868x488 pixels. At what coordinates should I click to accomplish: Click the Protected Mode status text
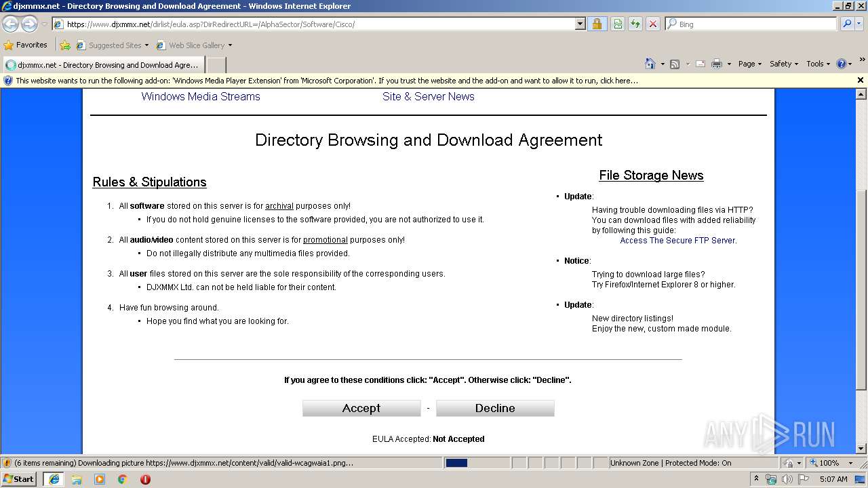pos(670,463)
